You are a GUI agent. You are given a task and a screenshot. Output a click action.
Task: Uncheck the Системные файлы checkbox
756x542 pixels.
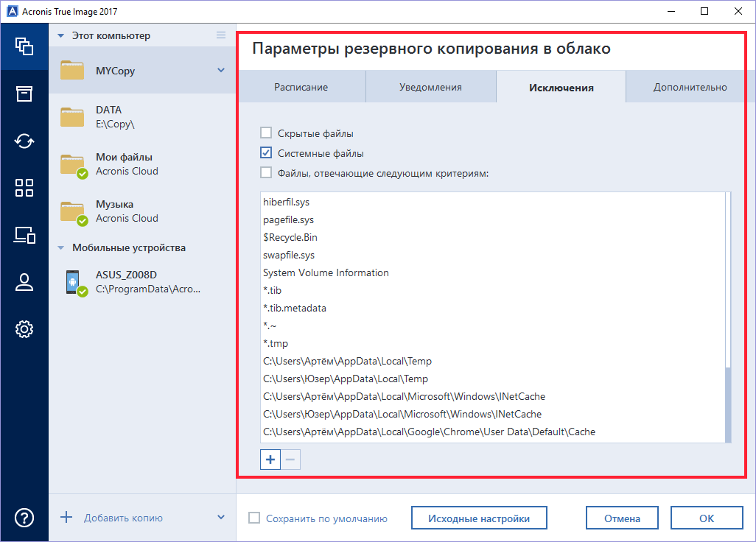coord(266,154)
